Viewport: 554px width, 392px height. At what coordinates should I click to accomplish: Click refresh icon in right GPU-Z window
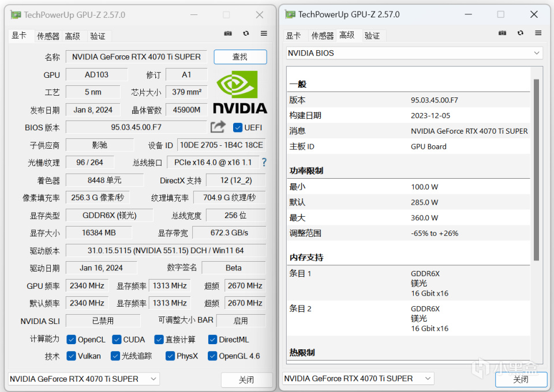pos(521,33)
